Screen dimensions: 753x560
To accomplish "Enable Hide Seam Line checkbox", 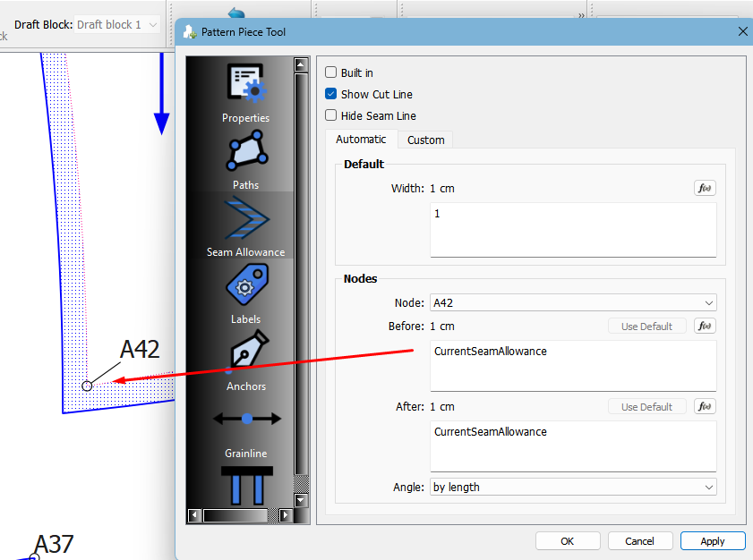I will coord(331,115).
